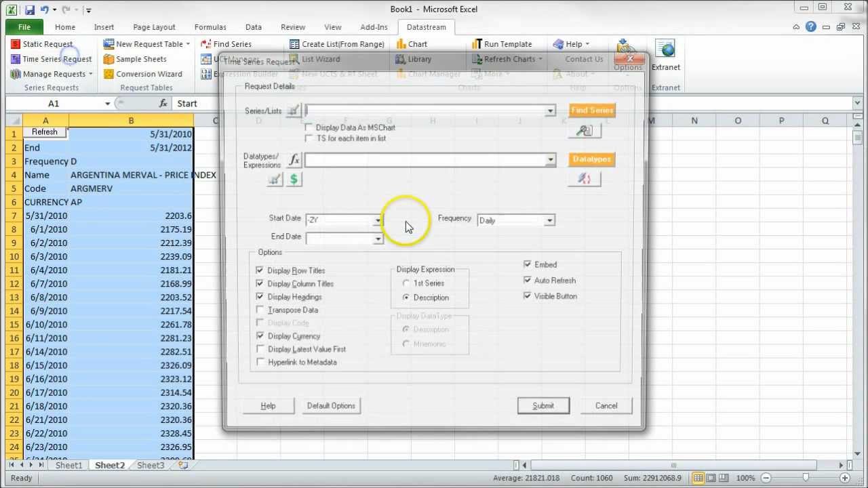Image resolution: width=868 pixels, height=488 pixels.
Task: Toggle Display Column Titles checkbox
Action: pos(260,283)
